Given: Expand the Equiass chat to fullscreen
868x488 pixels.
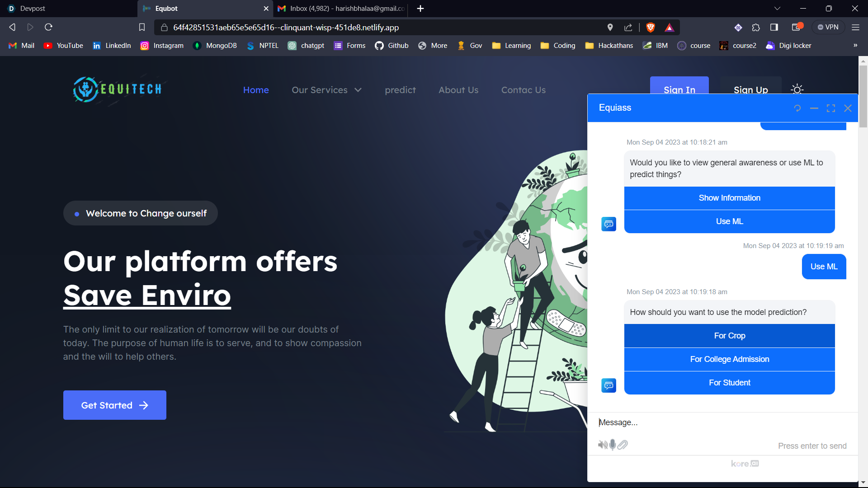Looking at the screenshot, I should pyautogui.click(x=831, y=108).
